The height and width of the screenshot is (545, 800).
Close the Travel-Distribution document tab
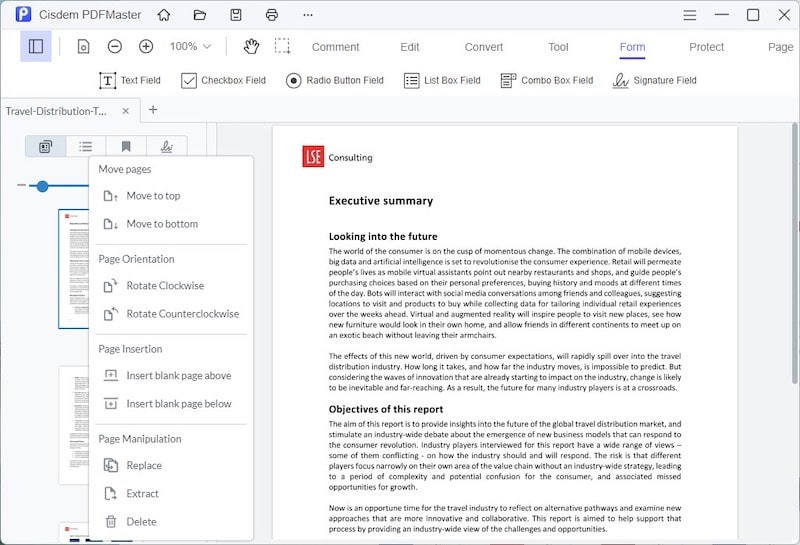pyautogui.click(x=126, y=111)
